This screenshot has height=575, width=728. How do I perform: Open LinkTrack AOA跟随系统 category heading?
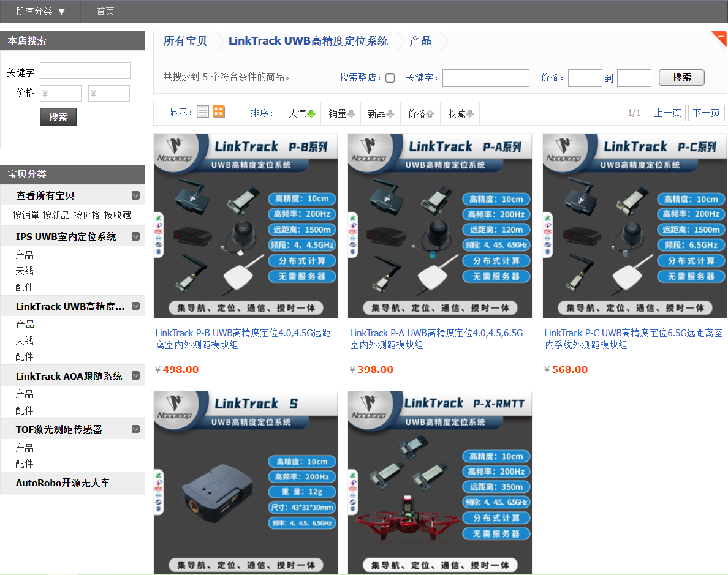[69, 376]
